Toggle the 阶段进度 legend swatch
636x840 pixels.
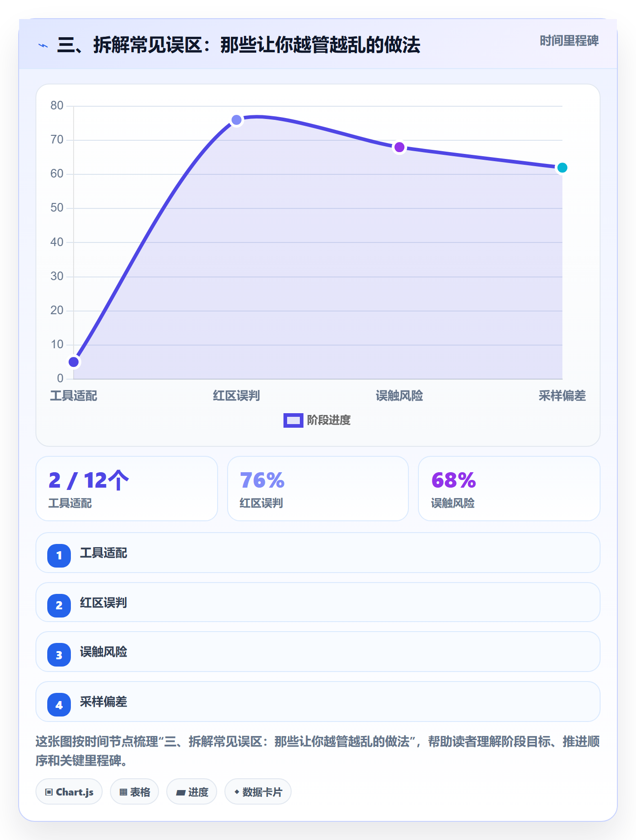click(293, 420)
